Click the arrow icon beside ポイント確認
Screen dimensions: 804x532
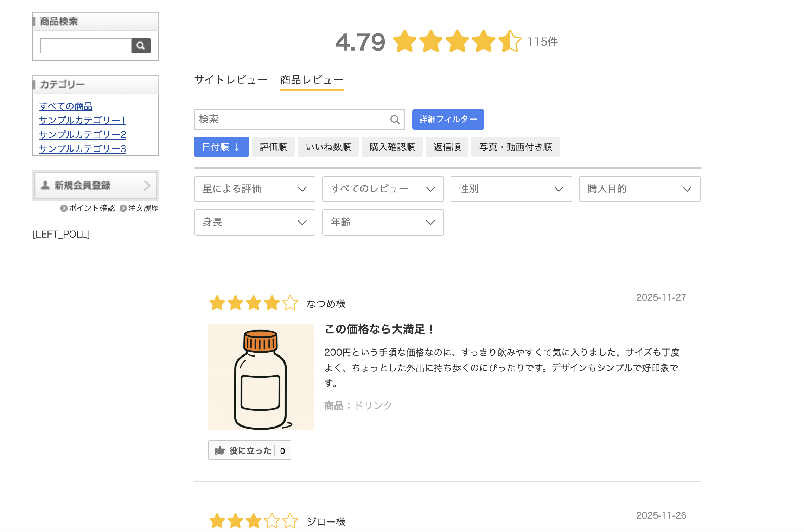pyautogui.click(x=64, y=208)
